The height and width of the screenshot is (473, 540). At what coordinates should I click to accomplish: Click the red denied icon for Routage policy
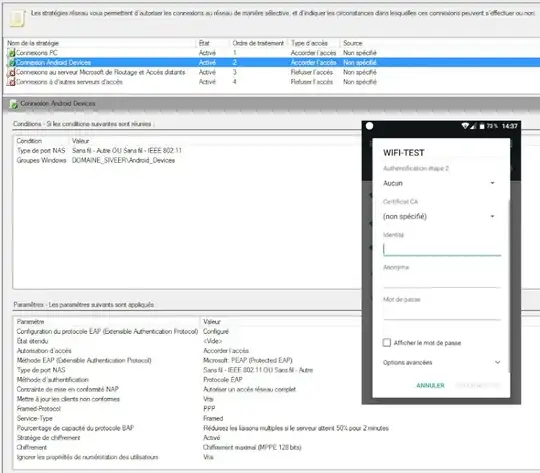[11, 72]
